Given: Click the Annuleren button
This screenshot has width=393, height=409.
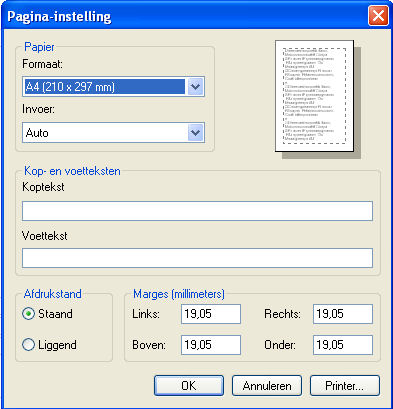Looking at the screenshot, I should point(267,386).
